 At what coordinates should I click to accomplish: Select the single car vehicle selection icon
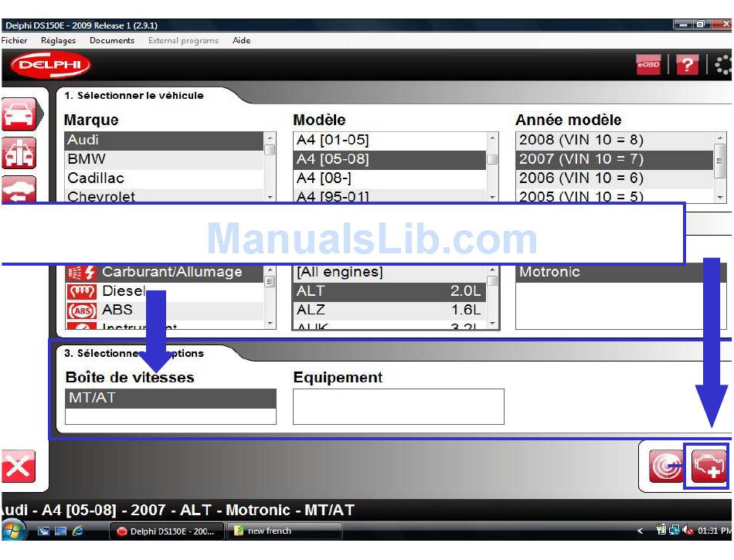tap(19, 114)
